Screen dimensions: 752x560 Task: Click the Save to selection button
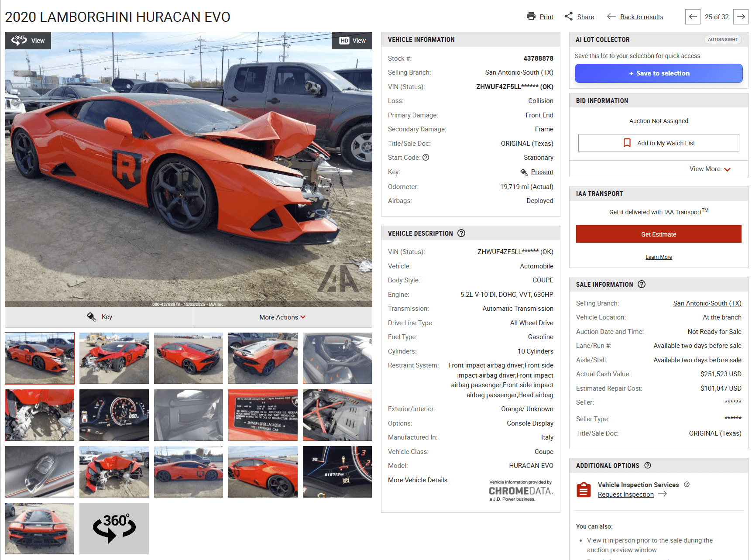(658, 73)
